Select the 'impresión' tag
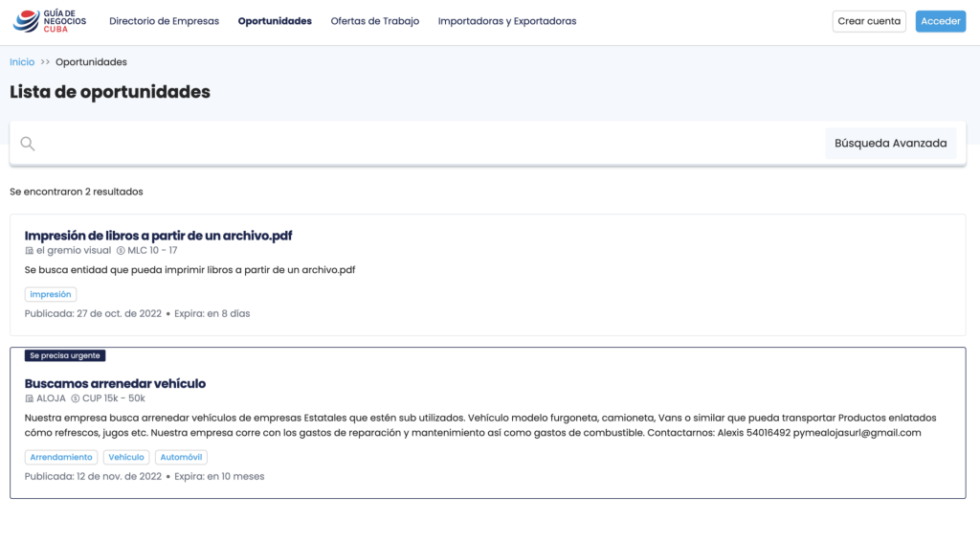980x545 pixels. (50, 295)
